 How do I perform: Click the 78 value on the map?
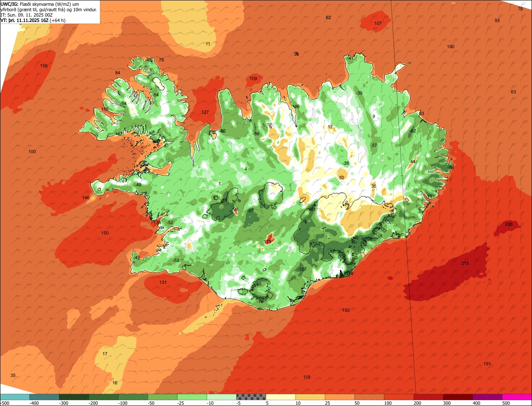point(161,60)
